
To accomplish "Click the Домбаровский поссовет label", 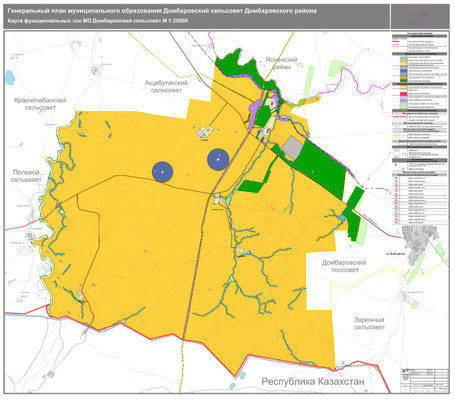I will coord(344,266).
